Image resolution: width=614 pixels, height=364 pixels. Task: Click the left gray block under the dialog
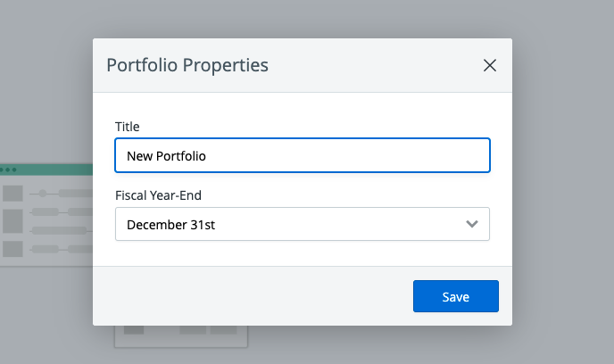coord(134,329)
